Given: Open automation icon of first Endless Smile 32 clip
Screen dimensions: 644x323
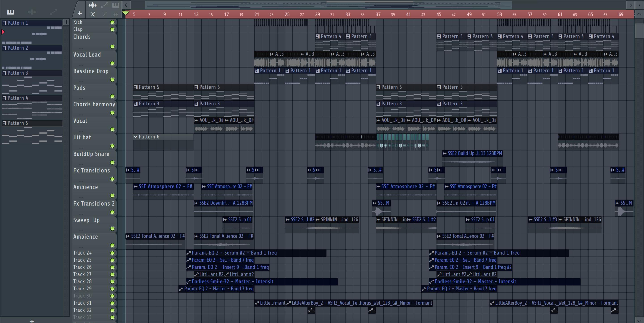Looking at the screenshot, I should (189, 281).
